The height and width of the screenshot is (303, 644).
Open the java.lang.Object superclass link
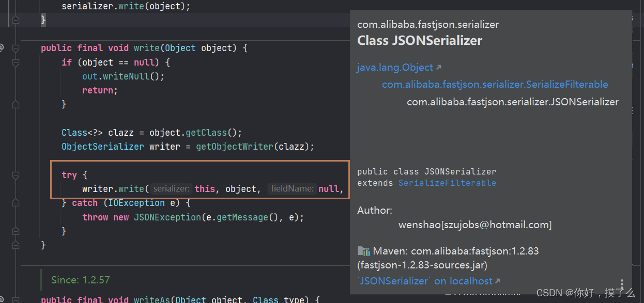394,67
